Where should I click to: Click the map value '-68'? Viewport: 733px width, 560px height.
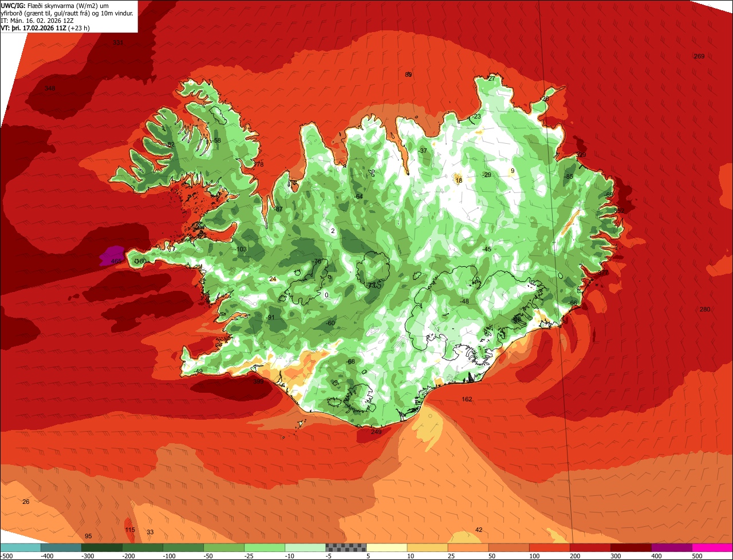(350, 361)
